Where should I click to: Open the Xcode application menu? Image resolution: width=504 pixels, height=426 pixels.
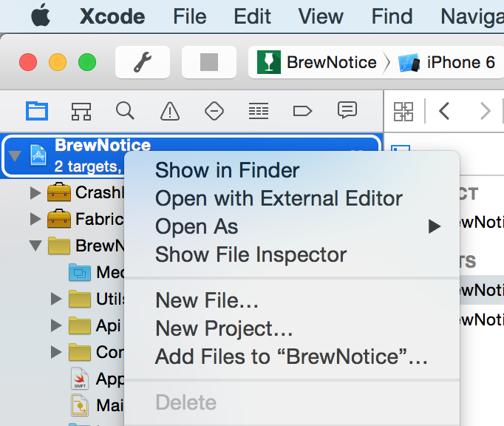[112, 16]
